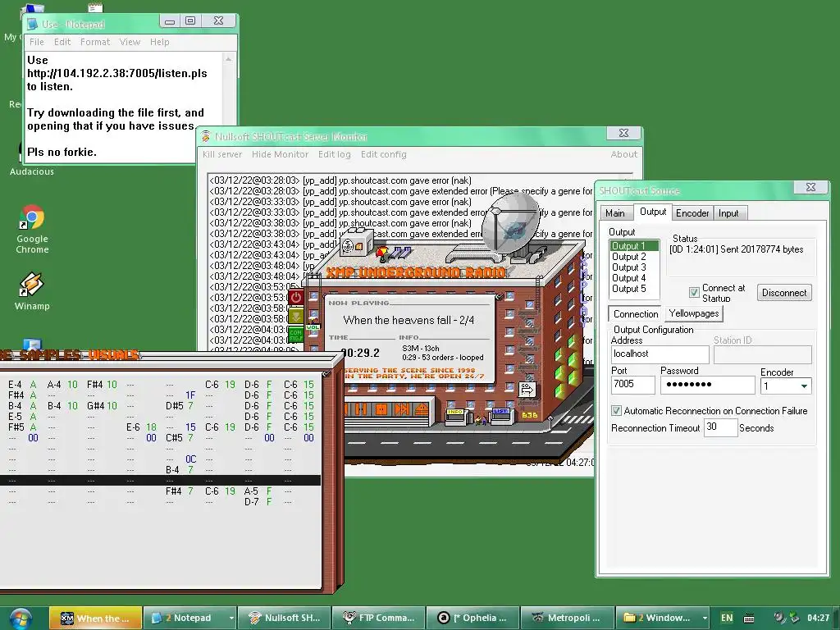Click the network tray icon

tap(793, 617)
